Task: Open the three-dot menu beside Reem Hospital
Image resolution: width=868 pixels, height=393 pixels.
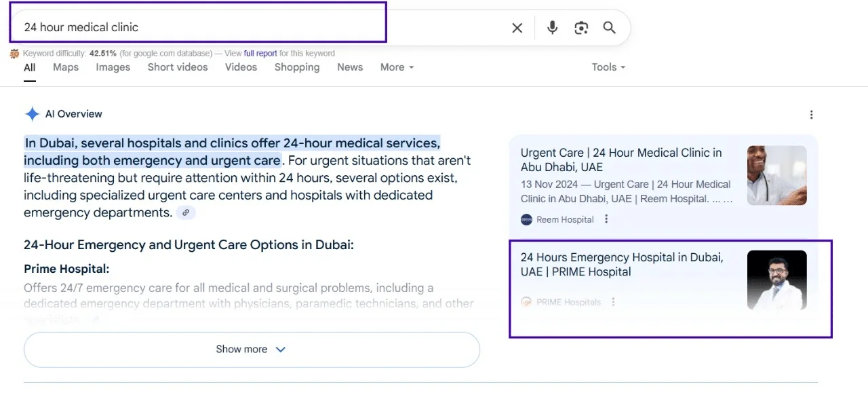Action: (x=606, y=219)
